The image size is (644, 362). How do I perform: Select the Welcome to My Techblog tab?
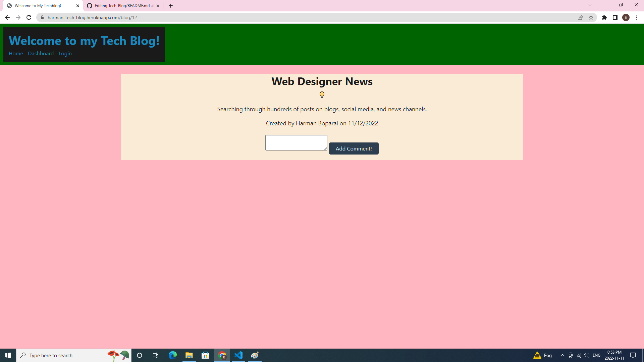point(39,6)
